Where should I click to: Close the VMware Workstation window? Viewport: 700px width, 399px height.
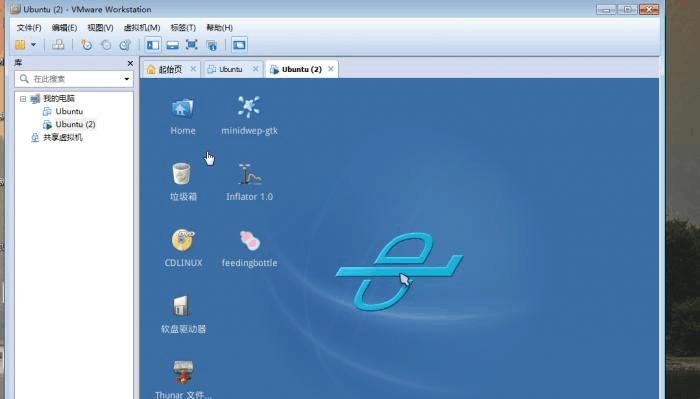pyautogui.click(x=649, y=9)
